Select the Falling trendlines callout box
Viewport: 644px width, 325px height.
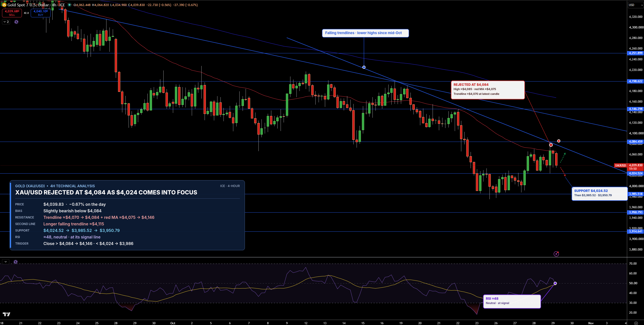point(365,33)
